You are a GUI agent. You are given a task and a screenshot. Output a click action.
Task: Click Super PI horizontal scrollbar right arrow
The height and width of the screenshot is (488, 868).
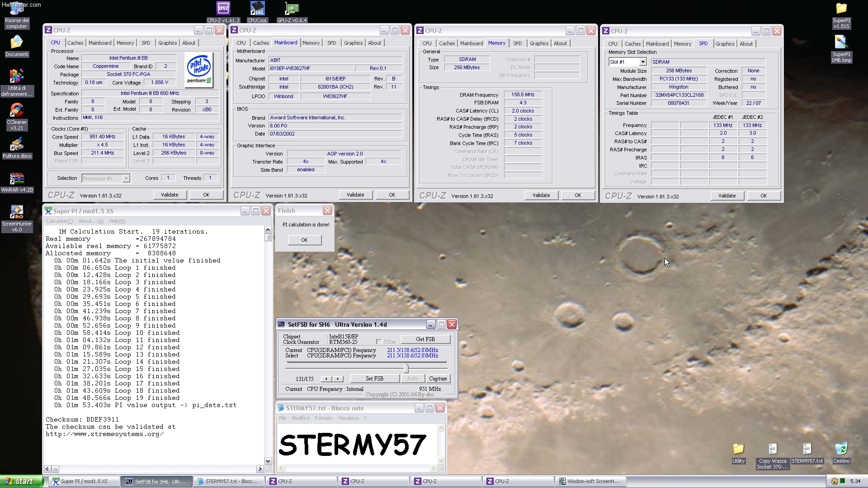[x=259, y=469]
